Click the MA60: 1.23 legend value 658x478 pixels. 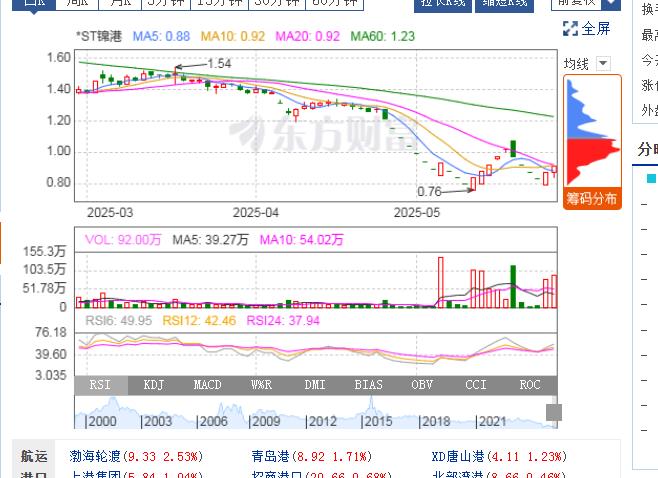tap(383, 36)
